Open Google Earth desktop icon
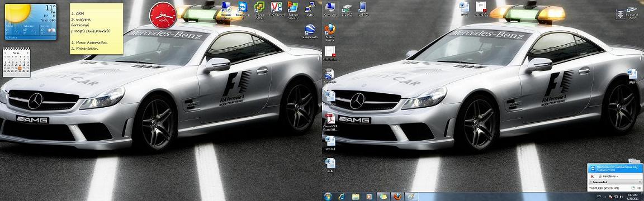The height and width of the screenshot is (201, 644). tap(310, 31)
